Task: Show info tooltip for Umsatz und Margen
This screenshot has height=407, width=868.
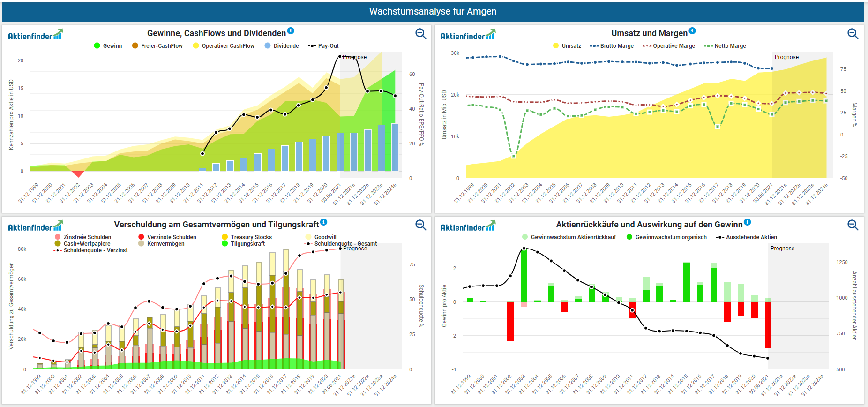Action: point(692,31)
